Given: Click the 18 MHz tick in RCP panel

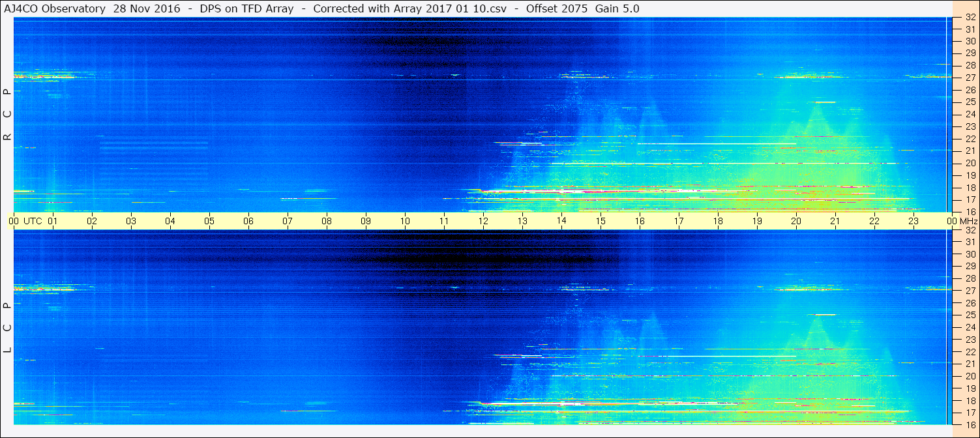Looking at the screenshot, I should [970, 188].
